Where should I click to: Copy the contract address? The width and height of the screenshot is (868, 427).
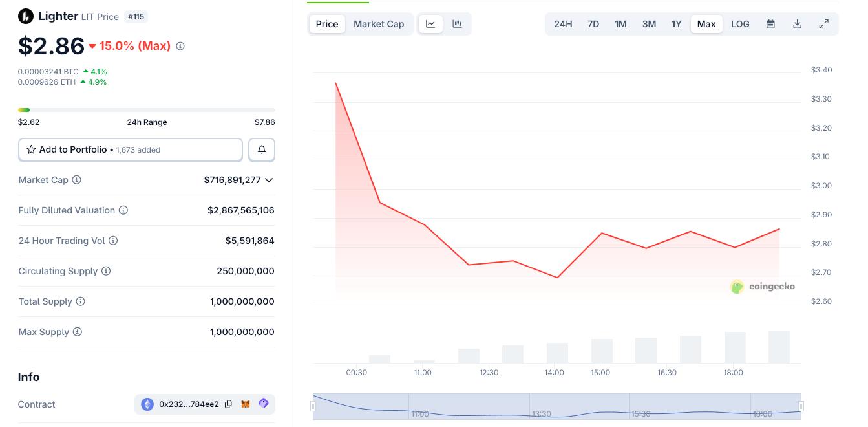point(228,404)
